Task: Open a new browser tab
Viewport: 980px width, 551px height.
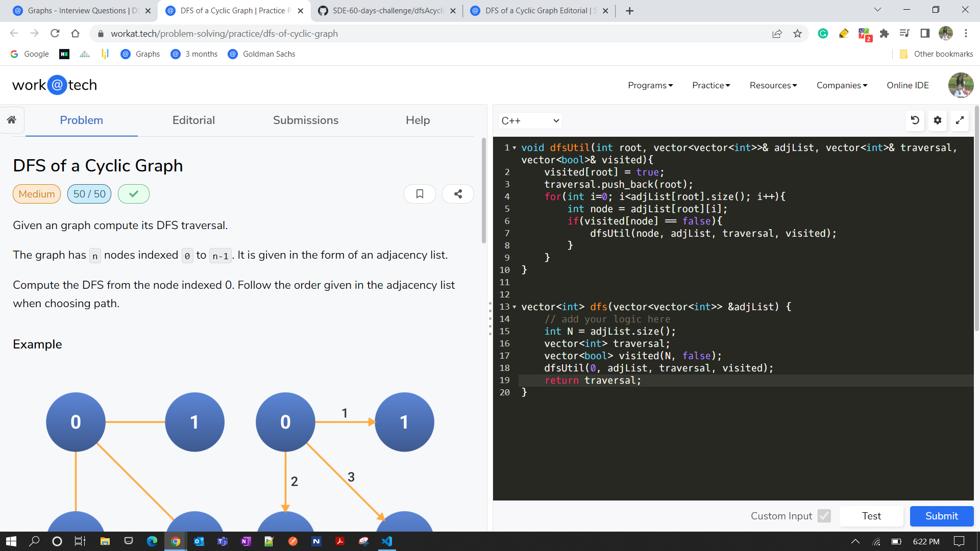Action: coord(629,11)
